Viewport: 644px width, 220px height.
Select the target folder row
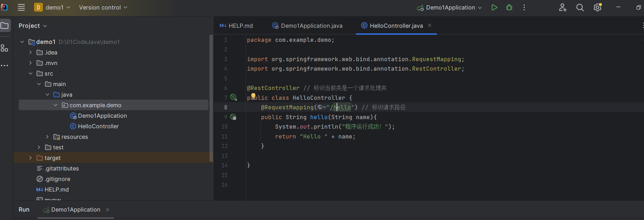coord(113,158)
